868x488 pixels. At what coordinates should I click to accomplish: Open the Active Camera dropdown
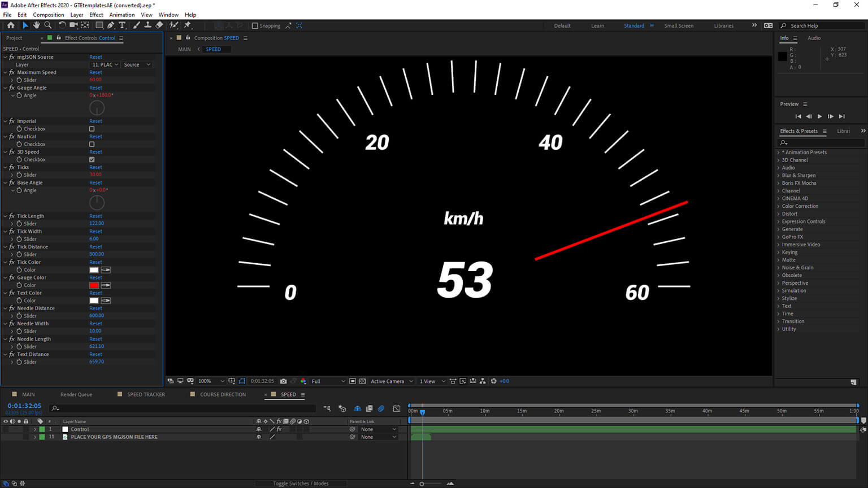pyautogui.click(x=392, y=381)
